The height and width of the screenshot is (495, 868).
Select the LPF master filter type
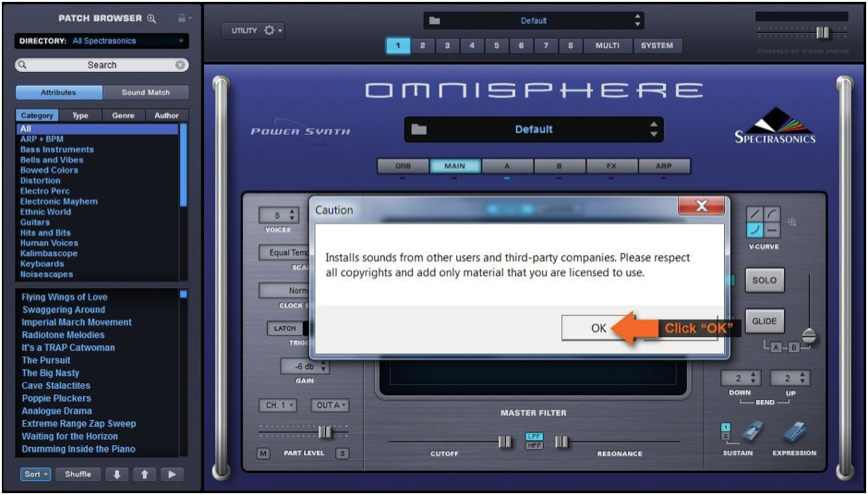click(x=535, y=437)
